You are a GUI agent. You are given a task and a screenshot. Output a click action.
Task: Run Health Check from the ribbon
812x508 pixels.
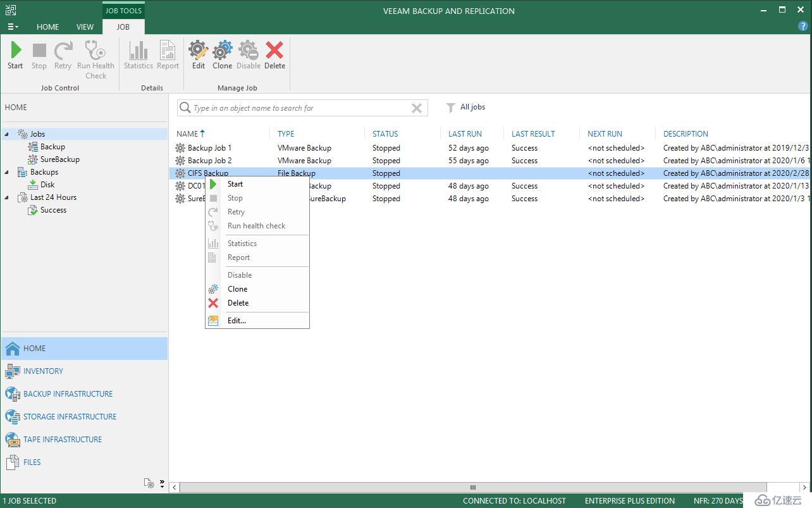(95, 51)
